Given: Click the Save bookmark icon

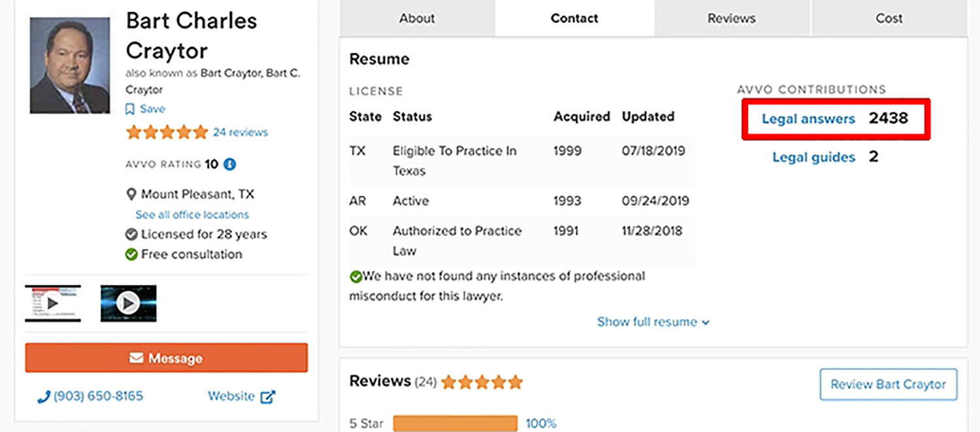Looking at the screenshot, I should [130, 108].
